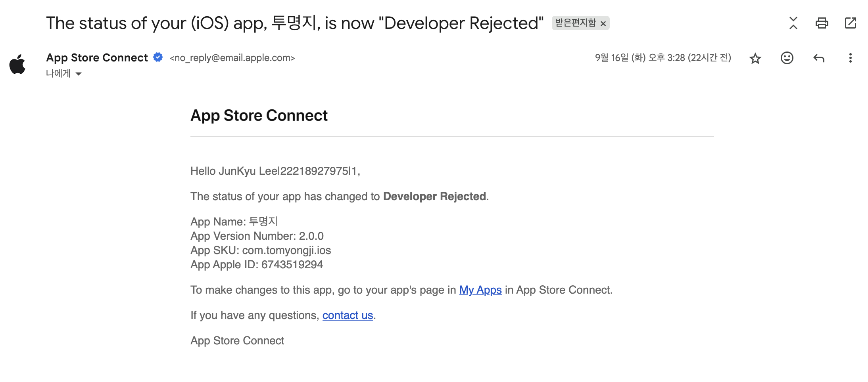Open the three-dot more options menu
The height and width of the screenshot is (382, 868).
tap(850, 58)
